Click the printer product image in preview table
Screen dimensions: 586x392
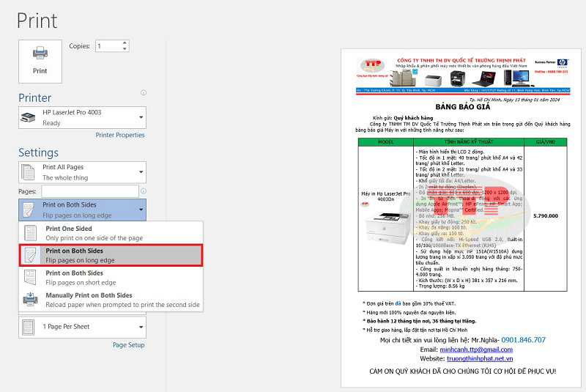point(386,228)
